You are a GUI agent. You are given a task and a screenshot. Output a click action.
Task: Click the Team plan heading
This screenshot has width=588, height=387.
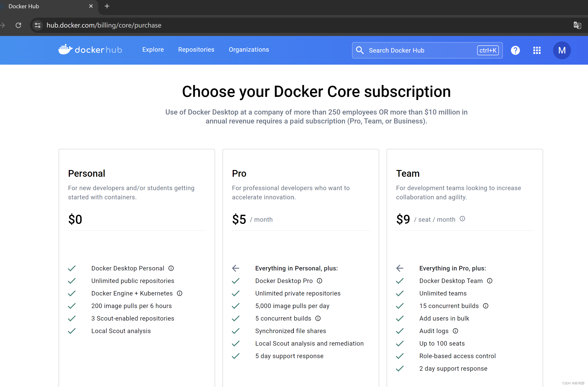click(x=408, y=174)
